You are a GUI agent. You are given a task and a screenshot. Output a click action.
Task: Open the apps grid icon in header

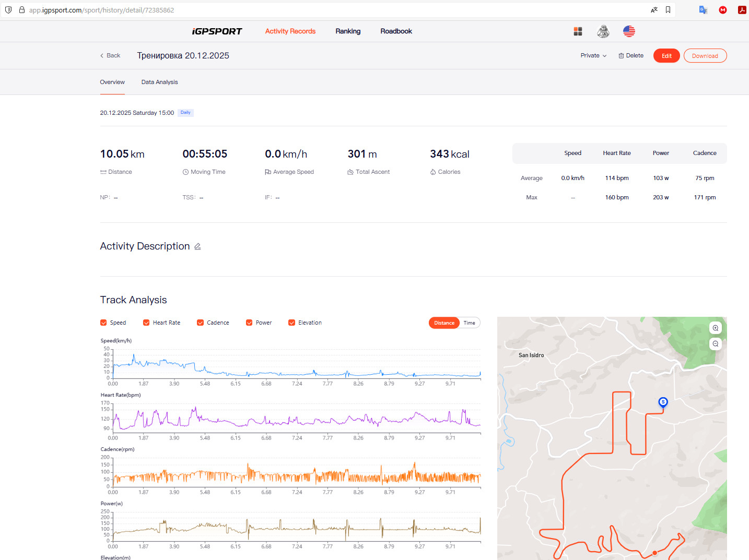(578, 31)
